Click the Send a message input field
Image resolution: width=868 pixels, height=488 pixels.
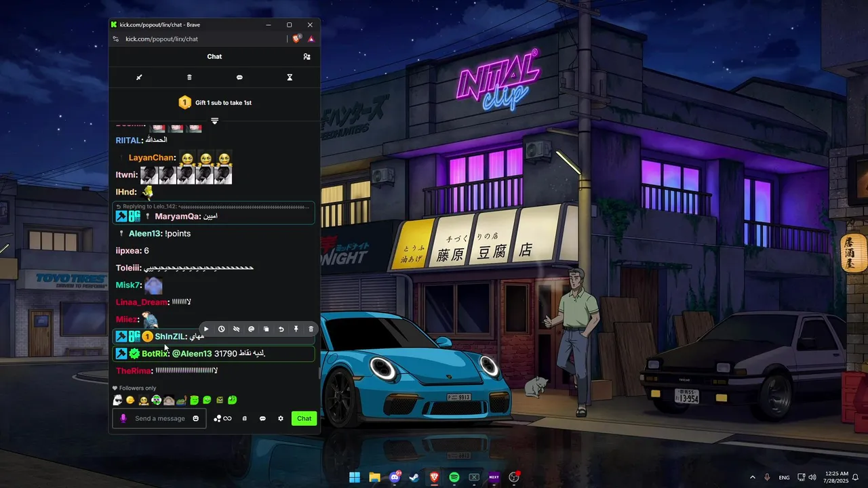pos(160,418)
